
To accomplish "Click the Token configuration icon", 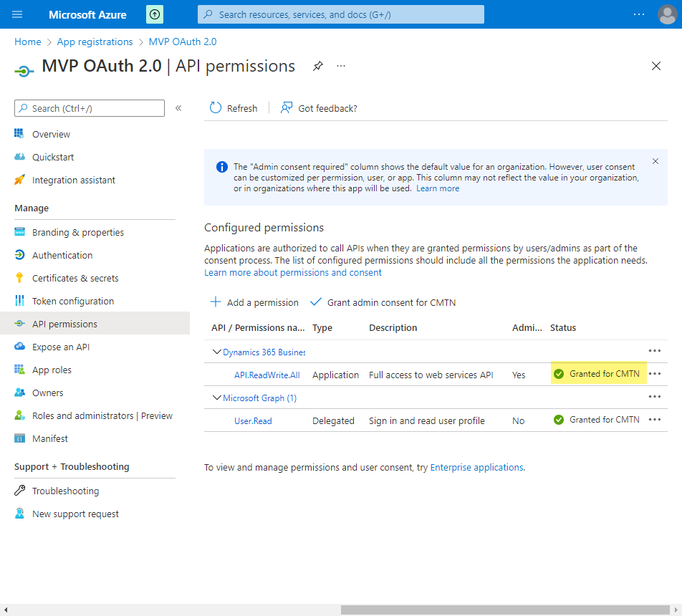I will click(19, 301).
